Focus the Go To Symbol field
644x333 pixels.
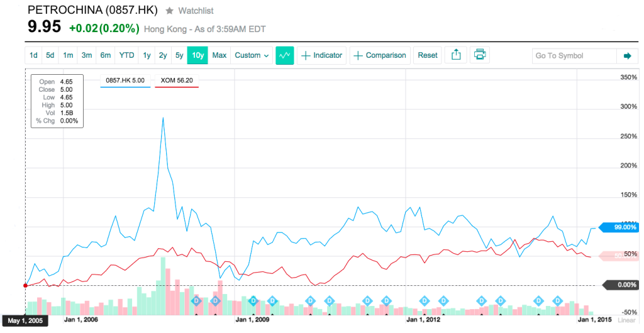coord(575,56)
